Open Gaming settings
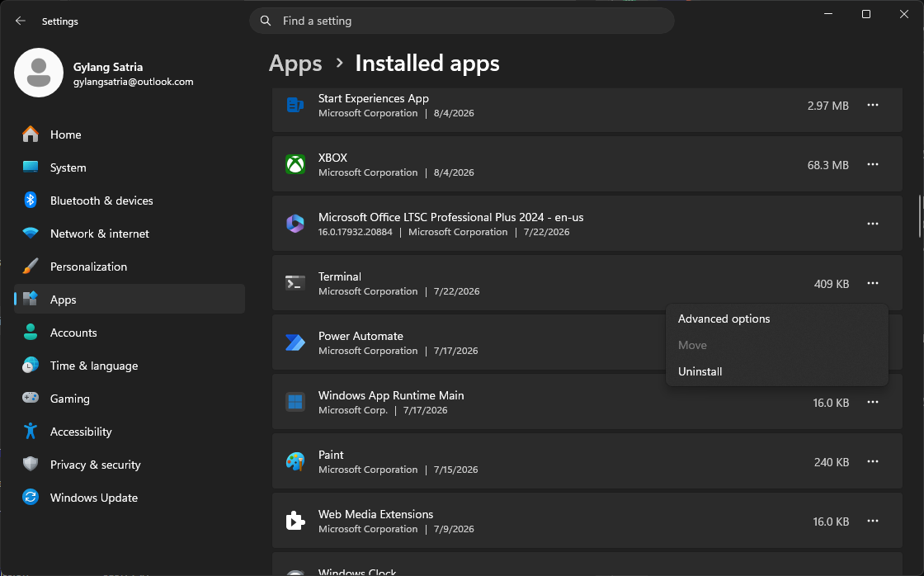The height and width of the screenshot is (576, 924). (129, 399)
